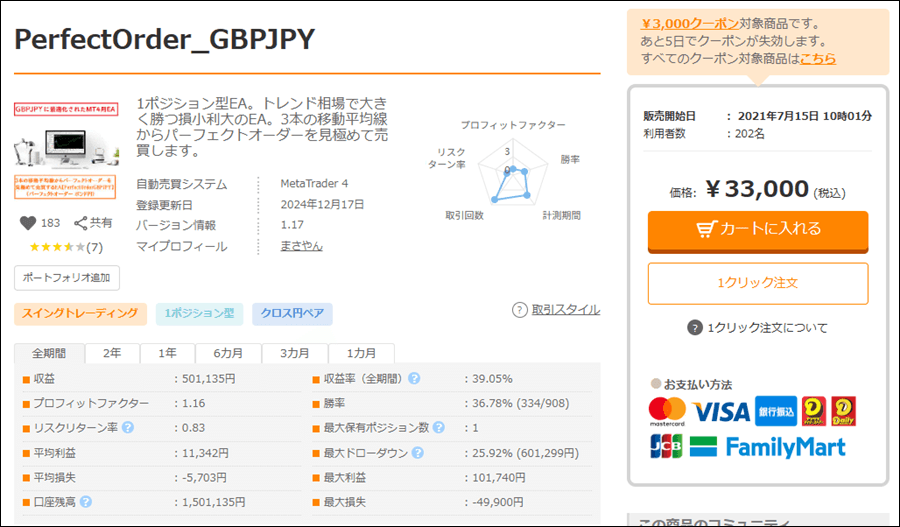The height and width of the screenshot is (527, 900).
Task: Click the help icon beside リスクリターン率
Action: tap(128, 428)
